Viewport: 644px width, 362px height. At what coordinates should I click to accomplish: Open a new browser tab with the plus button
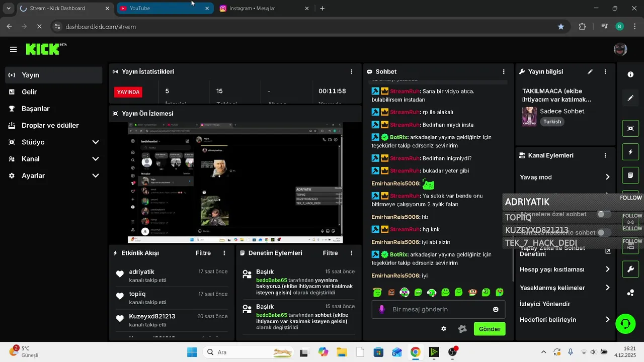tap(322, 9)
